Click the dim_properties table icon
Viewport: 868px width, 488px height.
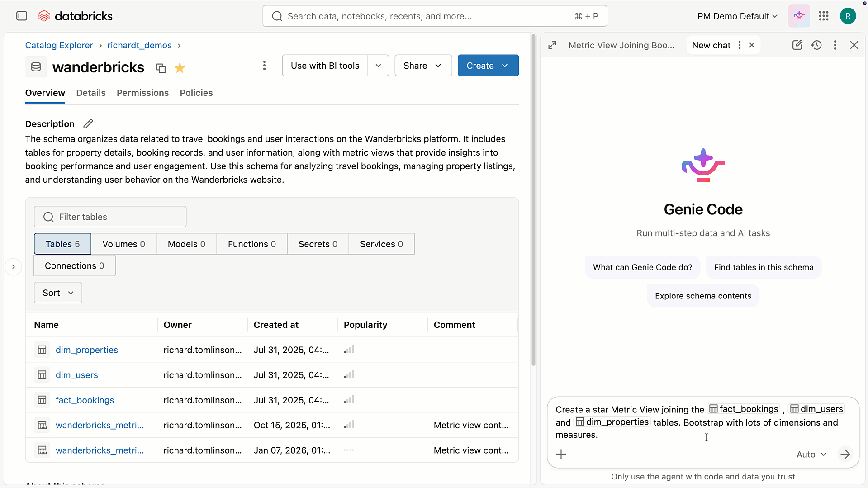42,350
